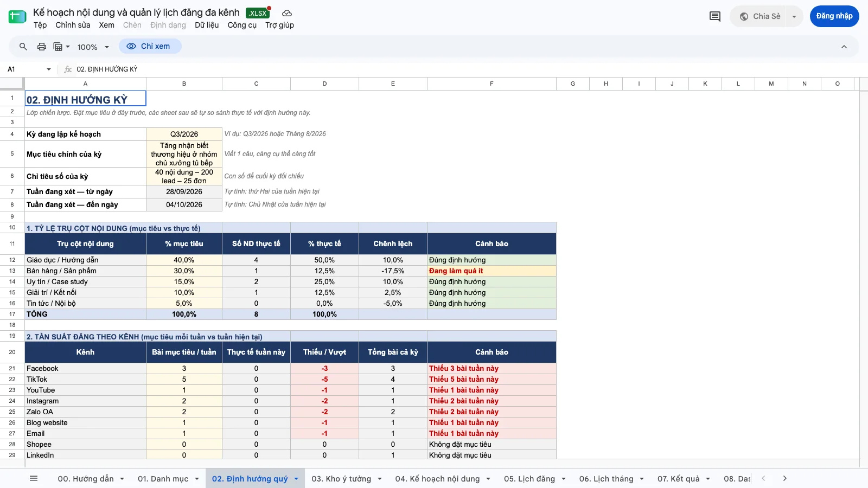The height and width of the screenshot is (488, 868).
Task: Click the Chỉ xem view-only button
Action: (150, 47)
